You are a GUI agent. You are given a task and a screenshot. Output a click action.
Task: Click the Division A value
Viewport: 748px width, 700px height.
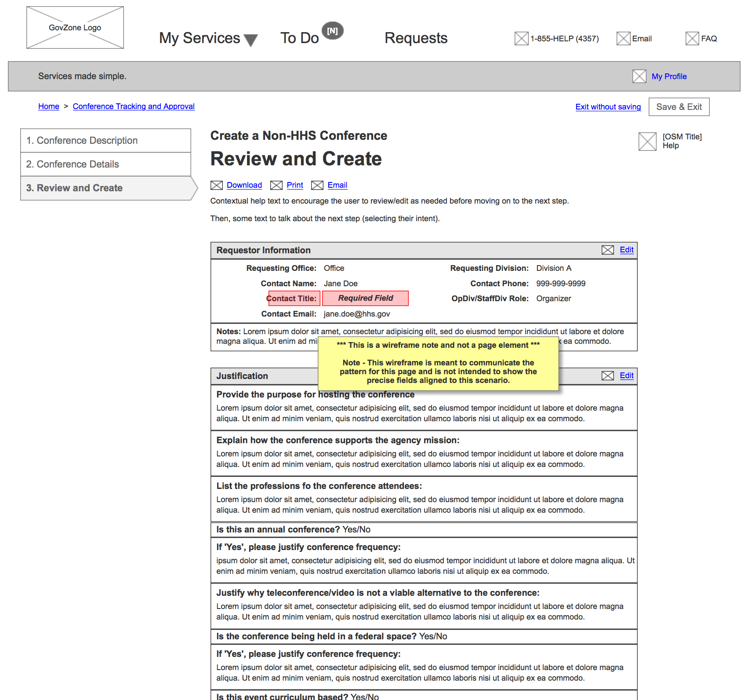tap(554, 268)
